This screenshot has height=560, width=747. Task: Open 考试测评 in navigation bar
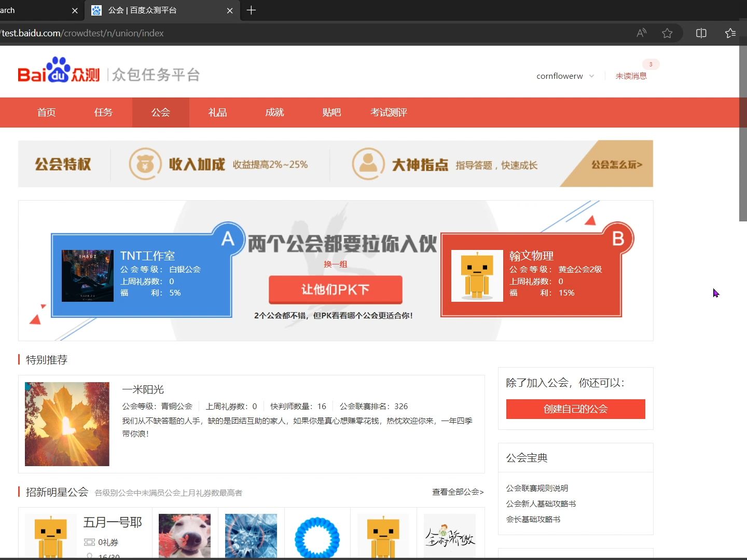[x=389, y=113]
